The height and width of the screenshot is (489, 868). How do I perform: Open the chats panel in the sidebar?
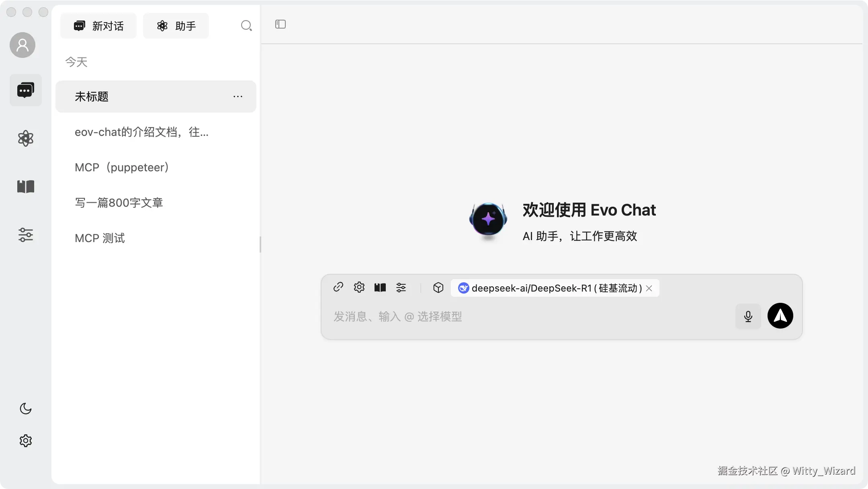[x=25, y=90]
